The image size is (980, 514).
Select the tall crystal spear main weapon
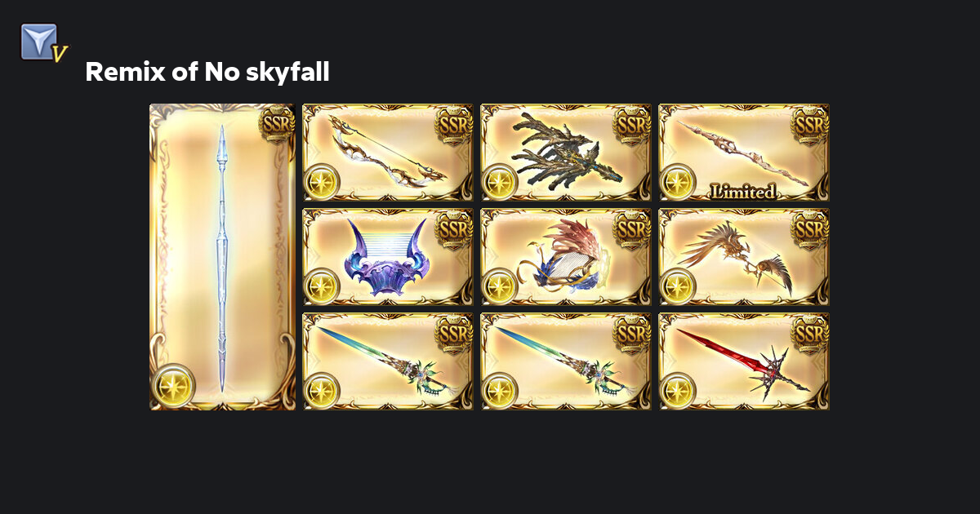pyautogui.click(x=222, y=257)
